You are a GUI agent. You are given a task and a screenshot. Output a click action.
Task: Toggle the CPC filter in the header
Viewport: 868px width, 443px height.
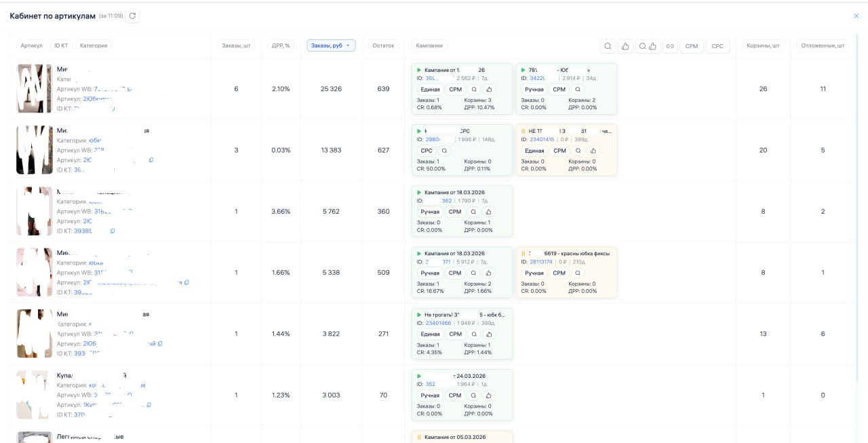pos(717,46)
